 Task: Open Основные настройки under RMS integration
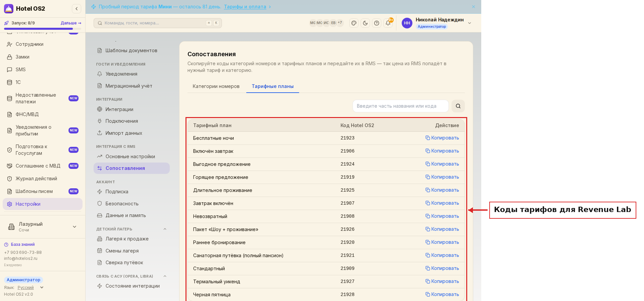pos(132,157)
